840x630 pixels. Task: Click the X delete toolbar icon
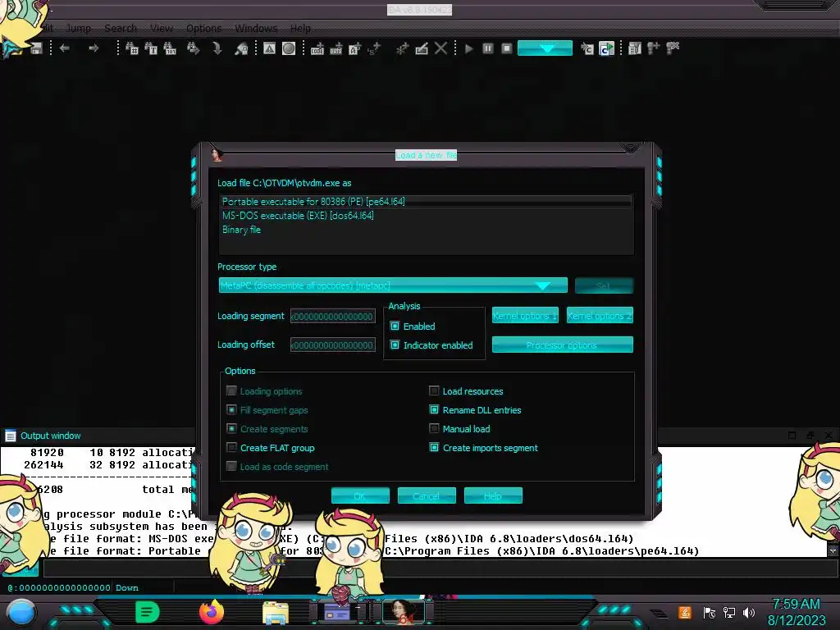441,48
